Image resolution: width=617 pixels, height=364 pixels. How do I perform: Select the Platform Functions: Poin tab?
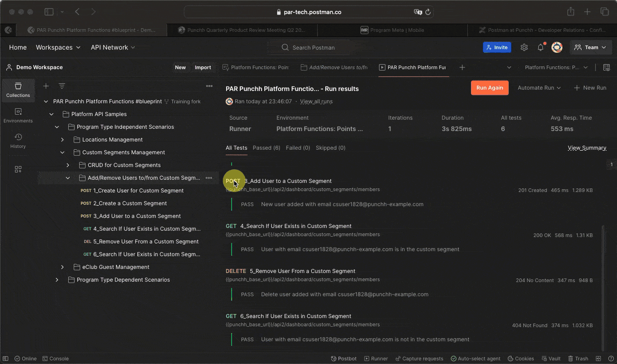point(256,67)
